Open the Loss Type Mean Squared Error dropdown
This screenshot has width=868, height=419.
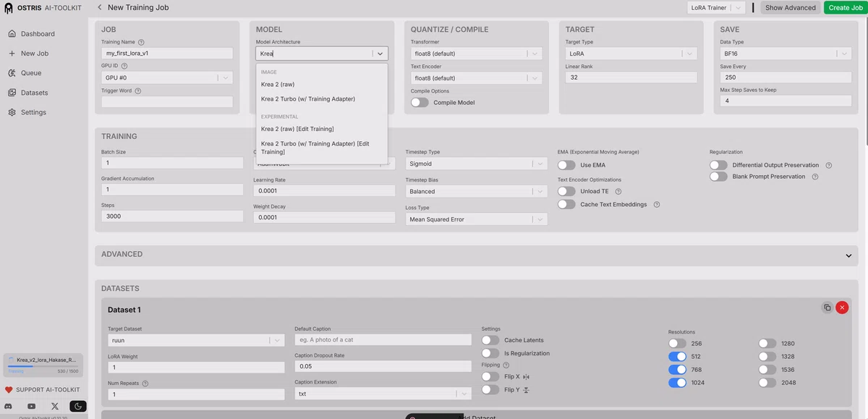click(x=476, y=219)
